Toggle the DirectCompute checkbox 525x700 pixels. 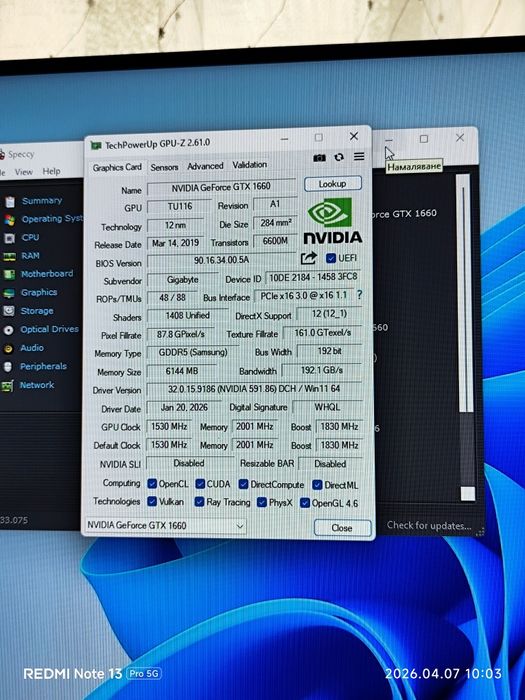pos(243,484)
